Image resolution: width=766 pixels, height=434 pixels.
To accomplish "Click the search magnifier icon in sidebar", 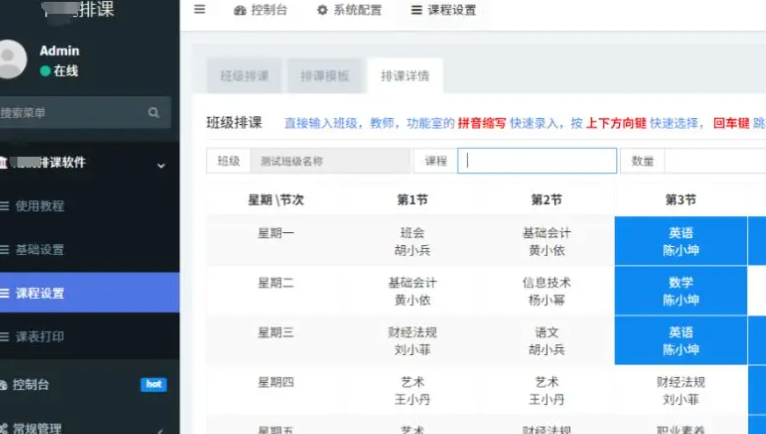I will (154, 113).
